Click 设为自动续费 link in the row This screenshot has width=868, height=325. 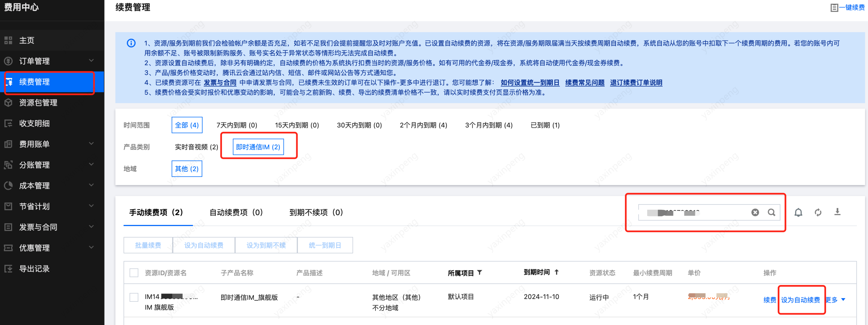[800, 300]
